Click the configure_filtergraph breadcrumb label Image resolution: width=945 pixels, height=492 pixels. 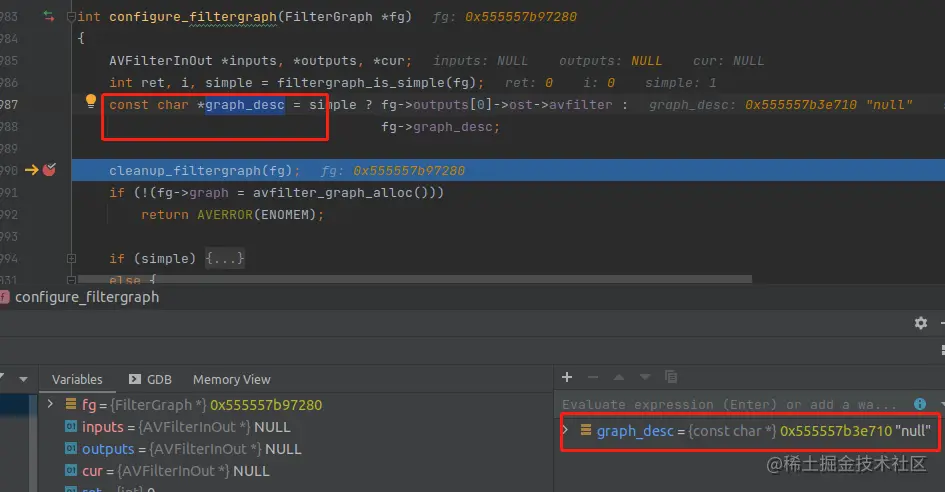(x=87, y=297)
